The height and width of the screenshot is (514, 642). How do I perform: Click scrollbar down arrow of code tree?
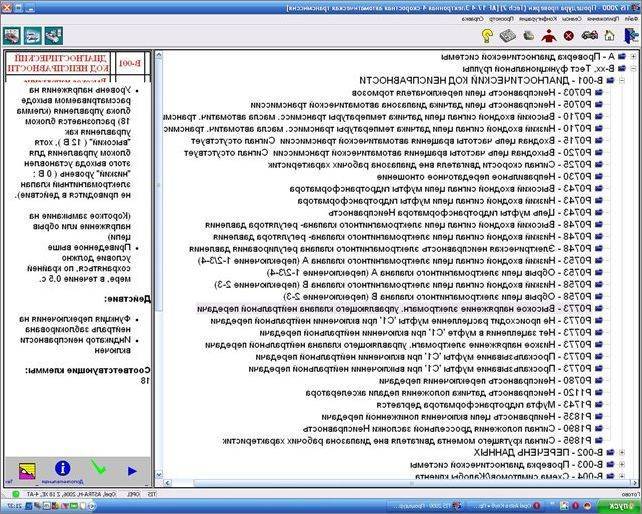tap(159, 475)
